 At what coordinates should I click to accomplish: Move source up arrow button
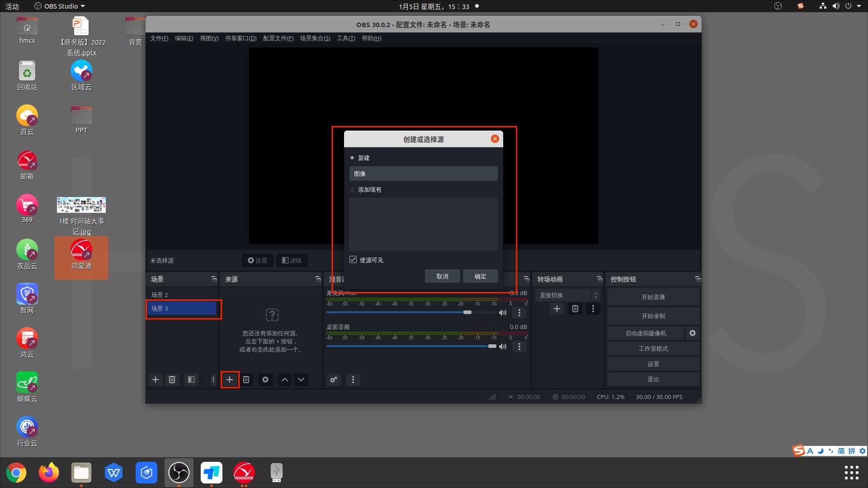click(285, 380)
